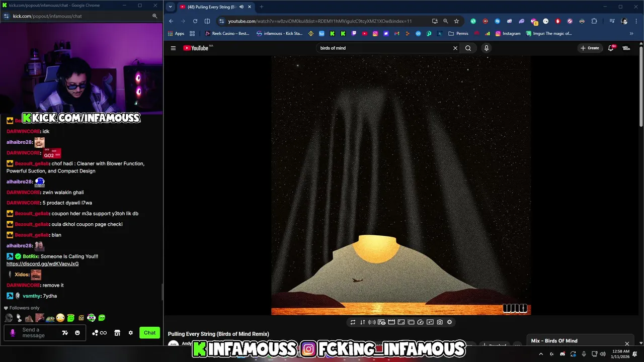Viewport: 644px width, 362px height.
Task: Click username BotRix in chat
Action: coord(30,256)
